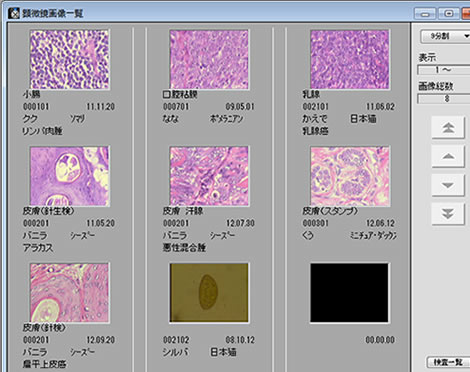Jump to last page with double-down arrow
Viewport: 470px width, 372px height.
click(x=448, y=214)
